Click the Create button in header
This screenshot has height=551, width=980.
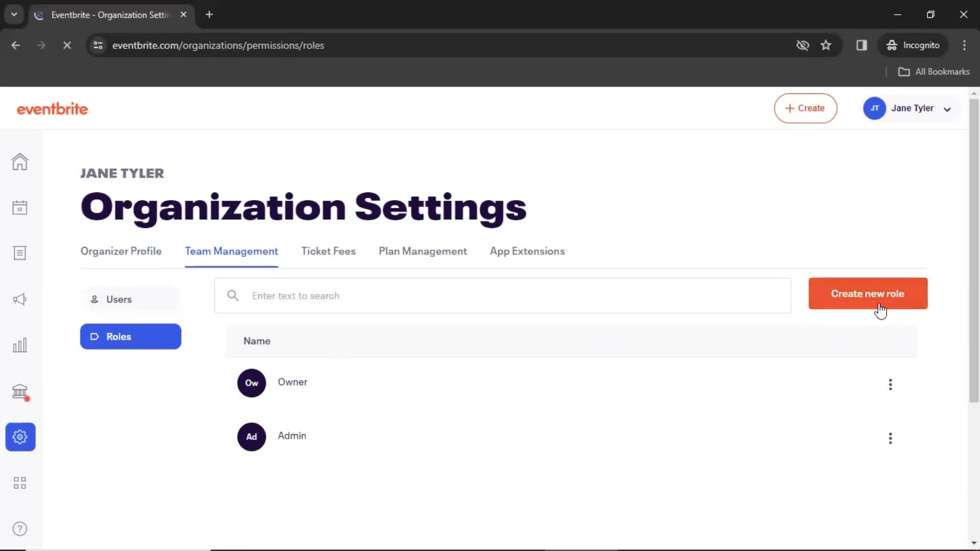tap(805, 108)
